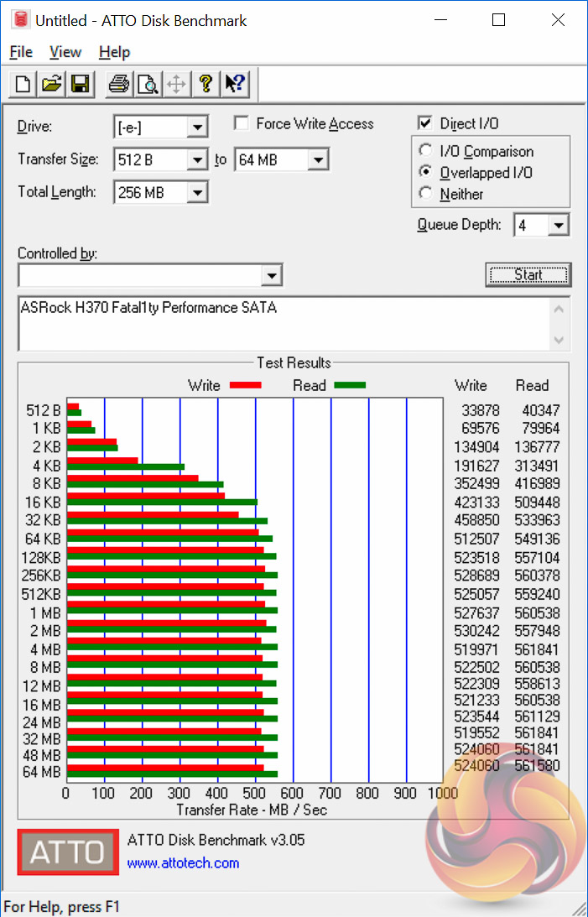The width and height of the screenshot is (588, 917).
Task: Expand the Drive selection dropdown
Action: (x=198, y=127)
